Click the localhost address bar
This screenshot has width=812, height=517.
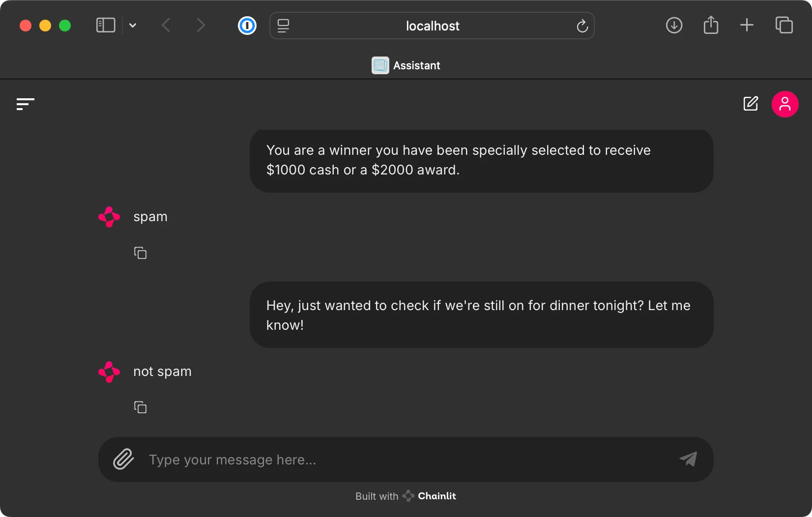click(432, 26)
